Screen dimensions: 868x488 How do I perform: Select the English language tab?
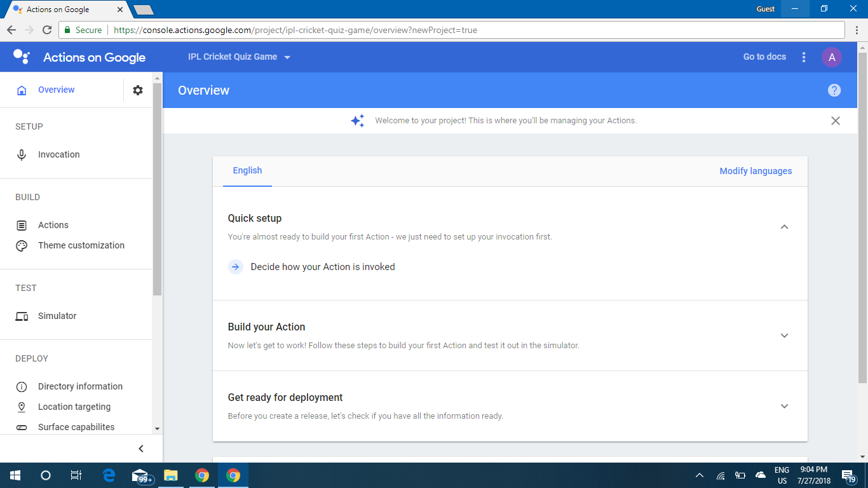pos(247,171)
